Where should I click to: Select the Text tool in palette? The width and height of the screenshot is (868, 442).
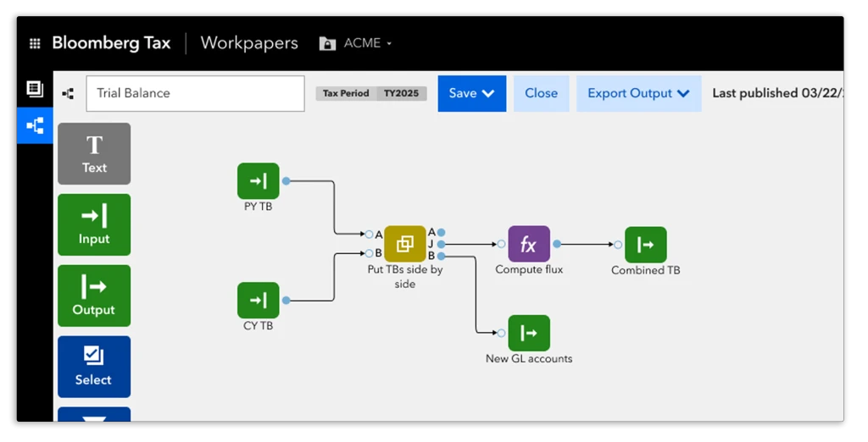pyautogui.click(x=94, y=154)
